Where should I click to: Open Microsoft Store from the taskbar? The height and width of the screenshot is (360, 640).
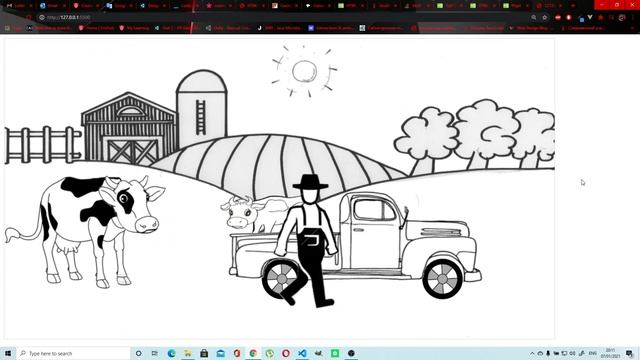click(x=204, y=353)
